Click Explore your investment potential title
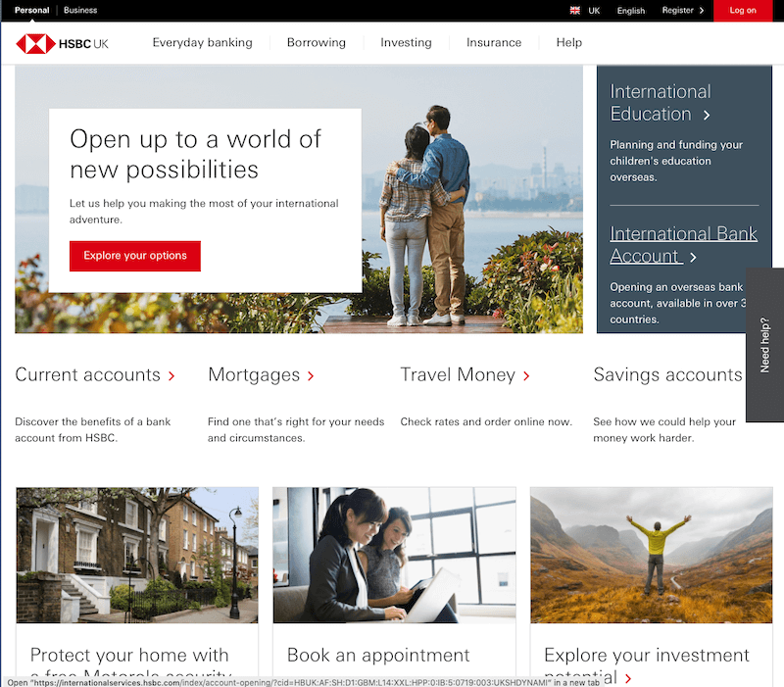The height and width of the screenshot is (687, 784). pos(647,665)
